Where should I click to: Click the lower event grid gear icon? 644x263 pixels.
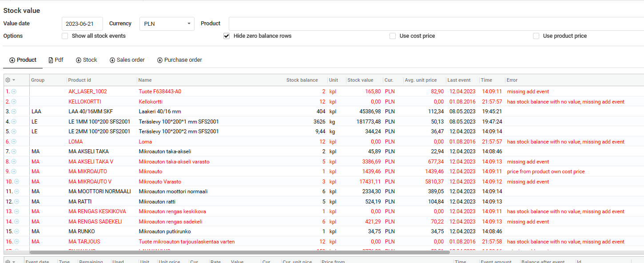click(10, 262)
